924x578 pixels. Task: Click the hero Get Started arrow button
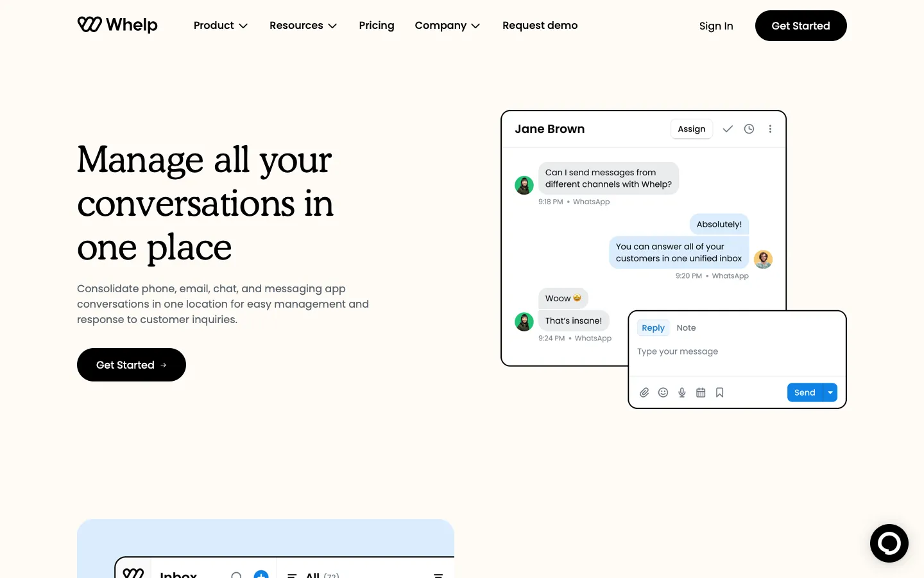[x=132, y=365]
